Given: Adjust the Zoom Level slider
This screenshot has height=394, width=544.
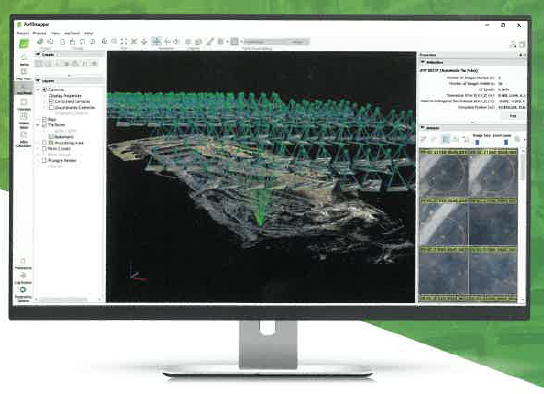Looking at the screenshot, I should [x=506, y=142].
